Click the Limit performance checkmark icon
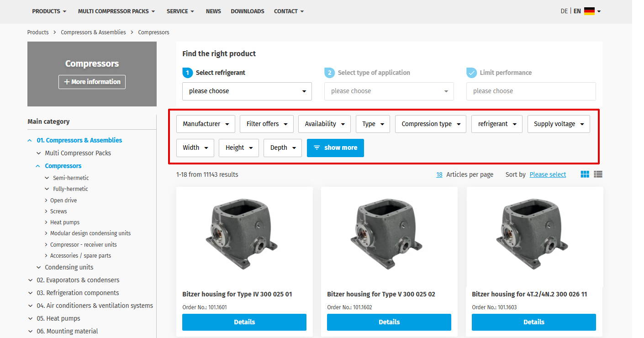644x338 pixels. click(x=471, y=73)
